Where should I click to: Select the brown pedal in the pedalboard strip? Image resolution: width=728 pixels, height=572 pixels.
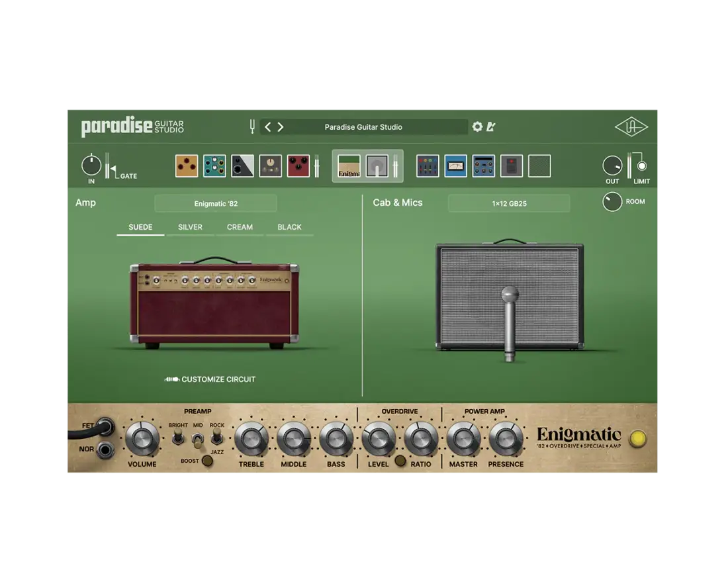(x=187, y=166)
